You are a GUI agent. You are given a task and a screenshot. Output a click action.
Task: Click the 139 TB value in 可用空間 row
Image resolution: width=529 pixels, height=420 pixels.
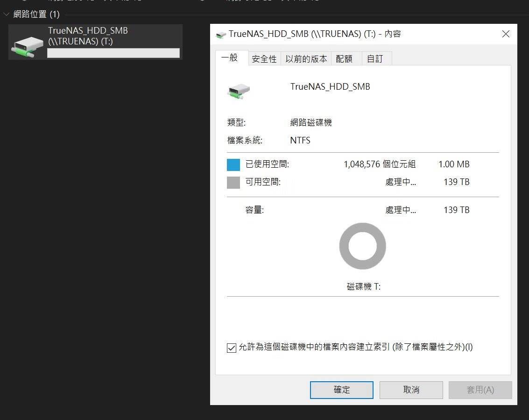(457, 182)
